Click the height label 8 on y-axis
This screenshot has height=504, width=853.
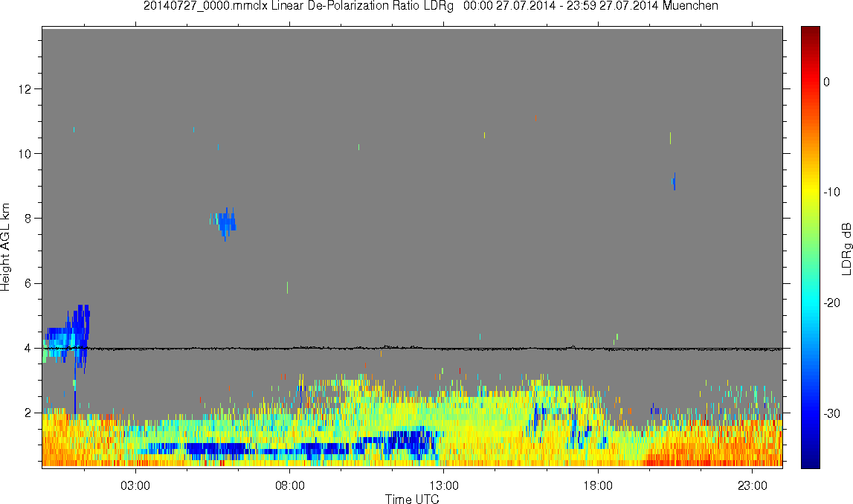(x=28, y=219)
